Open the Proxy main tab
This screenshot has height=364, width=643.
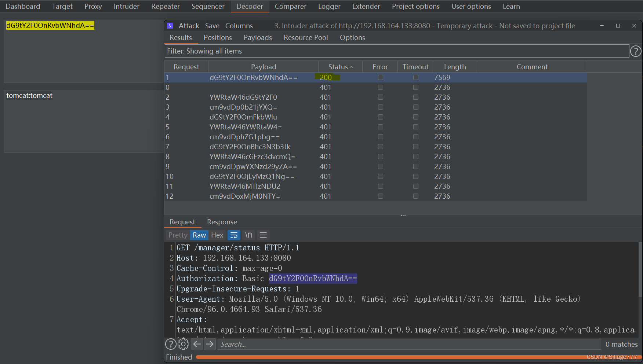(93, 6)
